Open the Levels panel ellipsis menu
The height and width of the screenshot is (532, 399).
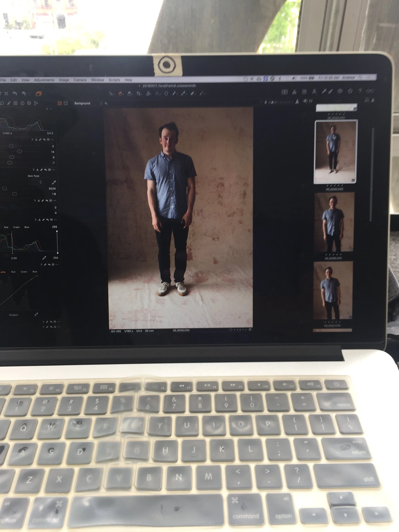coord(56,220)
